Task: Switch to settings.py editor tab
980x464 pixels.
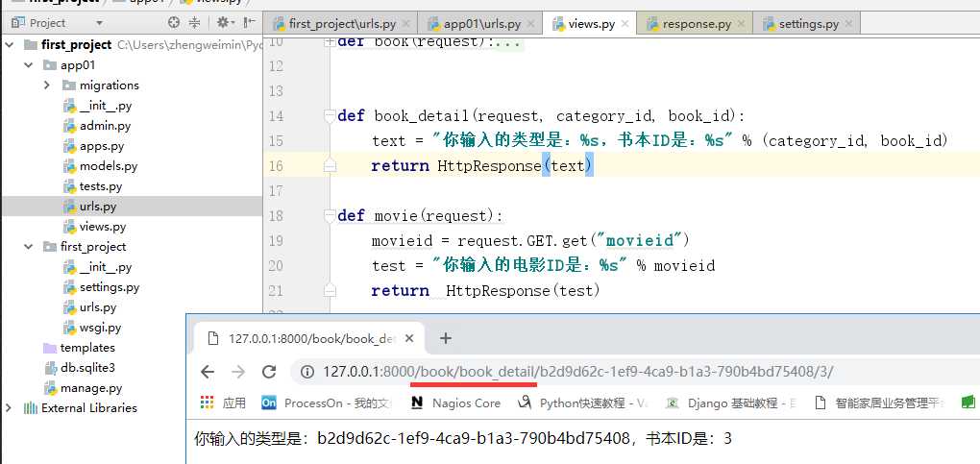Action: (808, 24)
